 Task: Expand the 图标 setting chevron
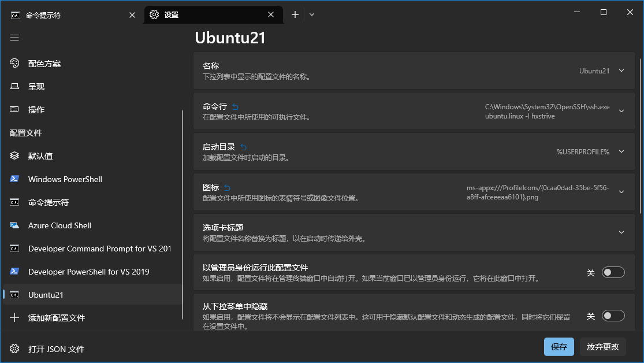621,192
